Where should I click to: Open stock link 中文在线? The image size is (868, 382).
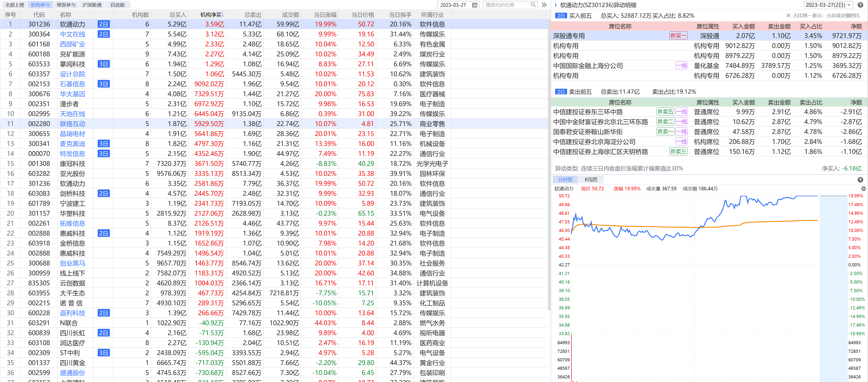tap(72, 34)
